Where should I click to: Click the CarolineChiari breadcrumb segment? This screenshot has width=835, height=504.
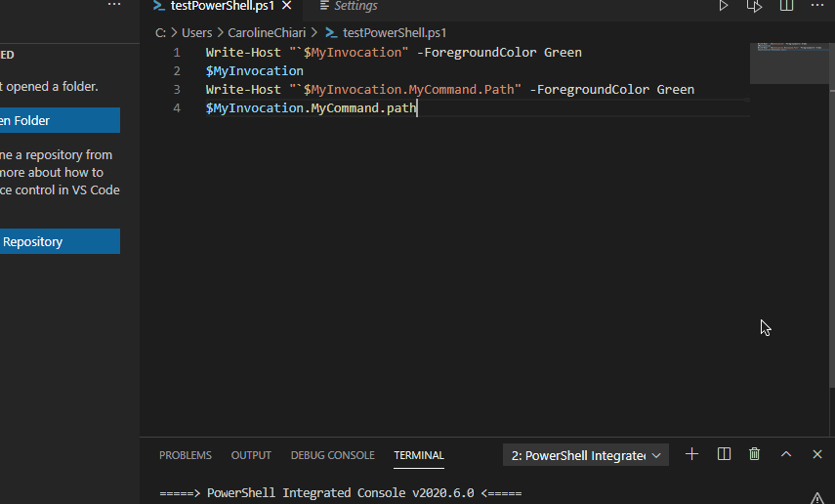[x=267, y=32]
